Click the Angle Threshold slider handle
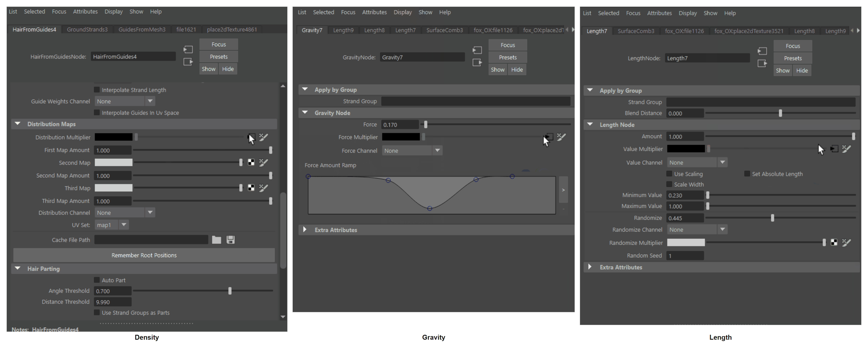Image resolution: width=868 pixels, height=346 pixels. pyautogui.click(x=230, y=291)
